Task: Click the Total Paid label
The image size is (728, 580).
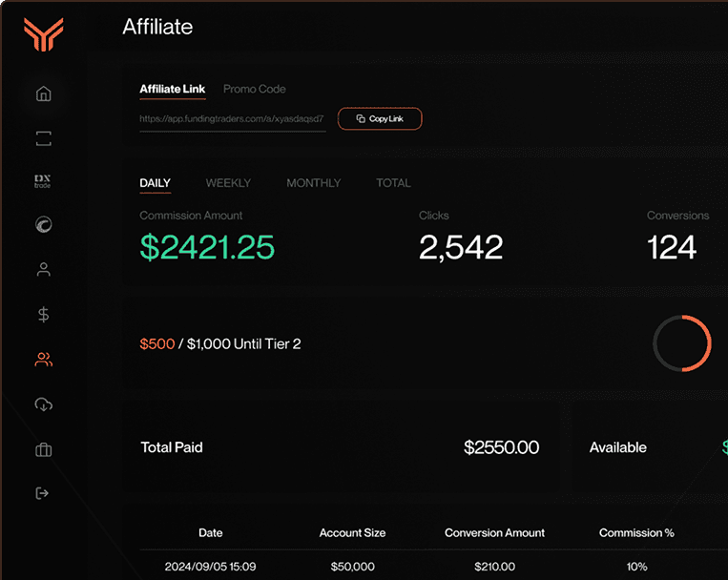Action: (x=172, y=447)
